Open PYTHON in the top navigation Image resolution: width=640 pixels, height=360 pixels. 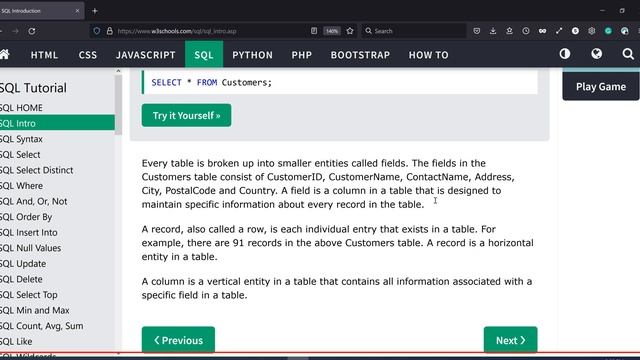point(252,55)
